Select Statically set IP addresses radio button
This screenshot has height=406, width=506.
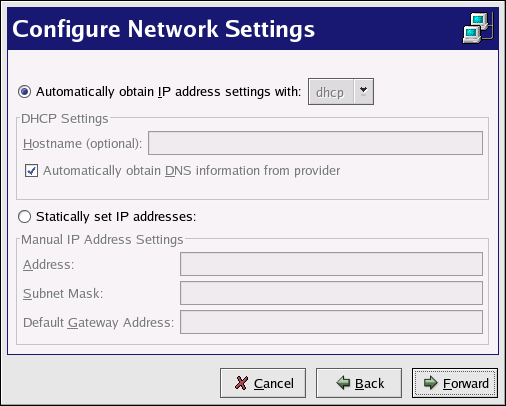click(x=25, y=217)
